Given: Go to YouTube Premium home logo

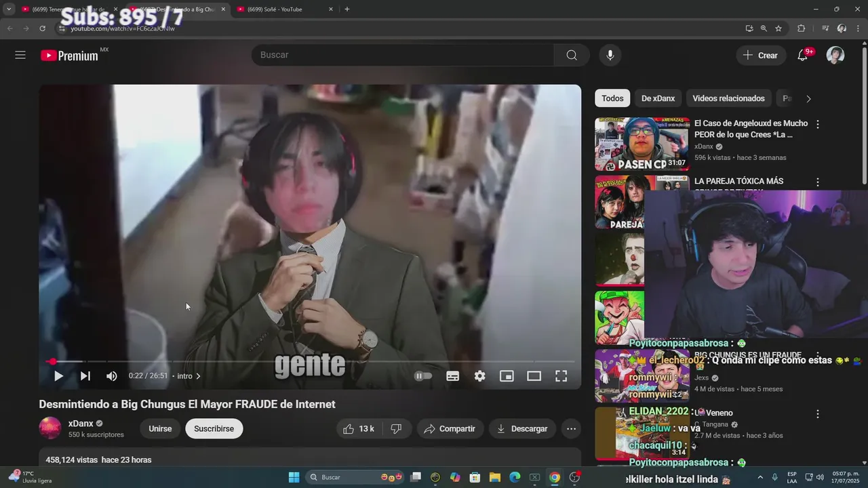Looking at the screenshot, I should point(70,56).
